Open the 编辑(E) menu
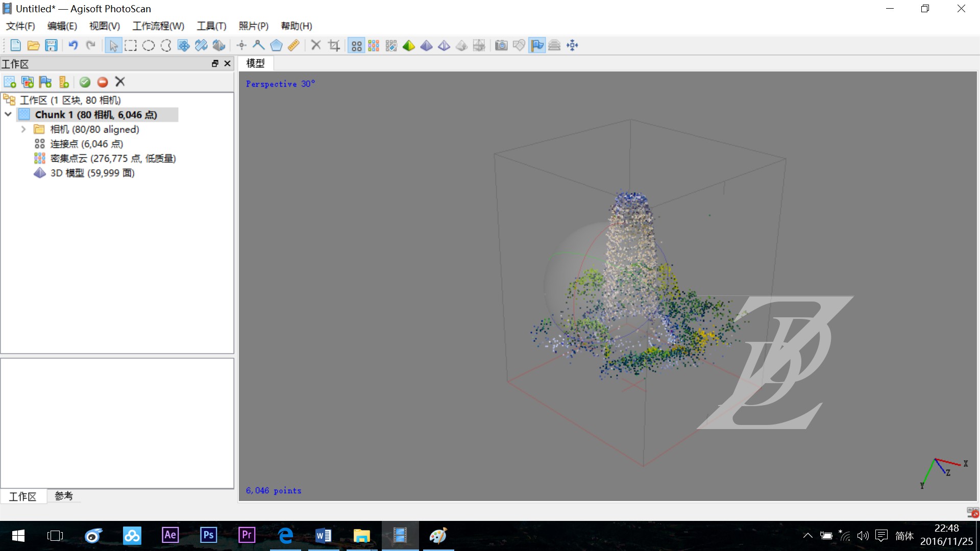Image resolution: width=980 pixels, height=551 pixels. 62,26
